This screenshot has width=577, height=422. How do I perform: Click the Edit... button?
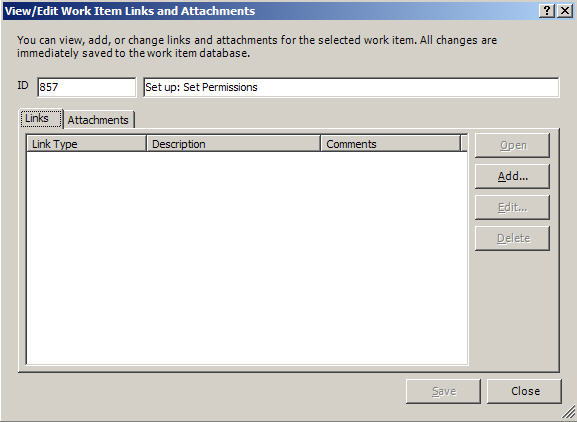click(512, 208)
